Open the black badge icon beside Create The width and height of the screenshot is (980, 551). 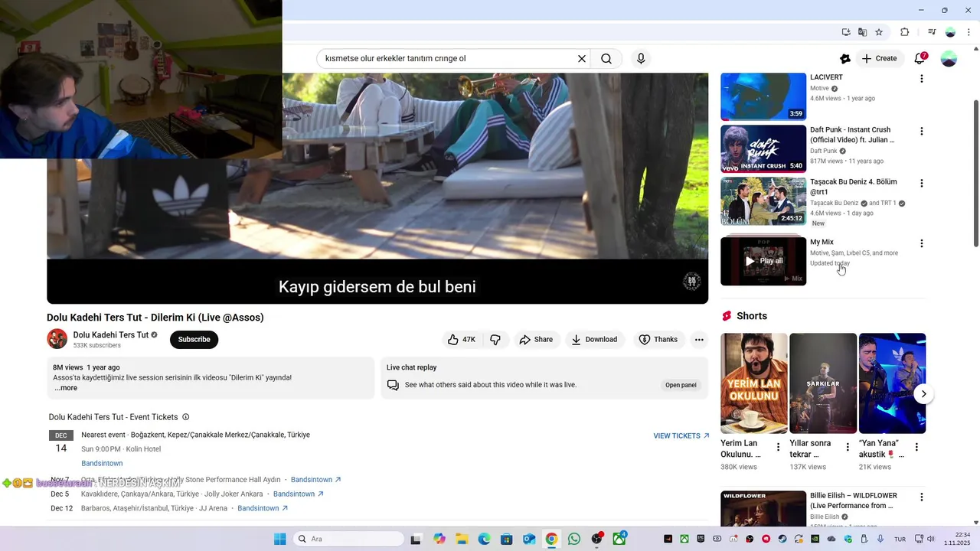click(845, 58)
